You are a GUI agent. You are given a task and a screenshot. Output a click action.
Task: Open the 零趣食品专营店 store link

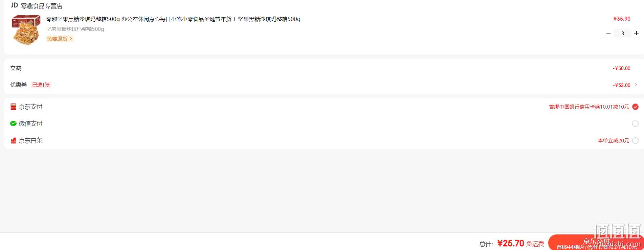point(42,6)
